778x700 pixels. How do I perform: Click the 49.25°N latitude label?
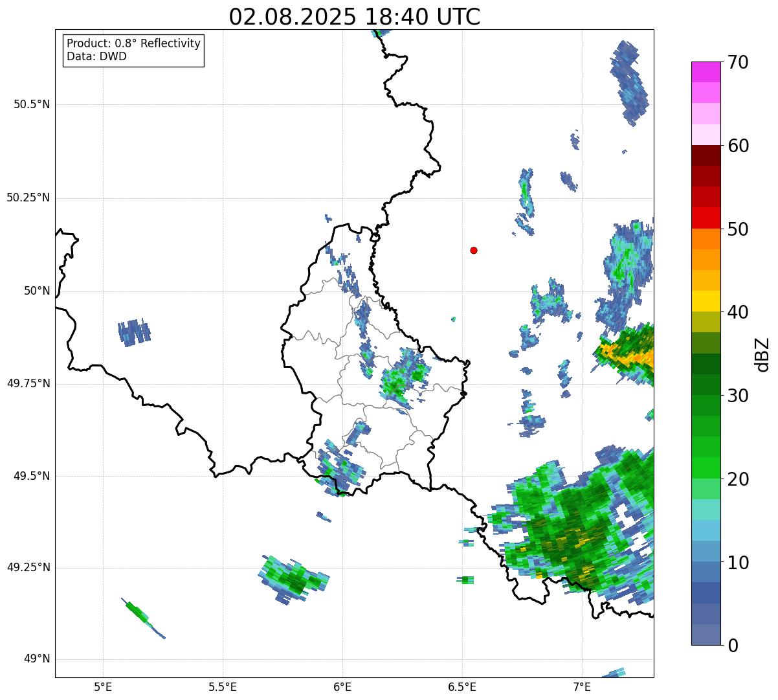point(28,567)
